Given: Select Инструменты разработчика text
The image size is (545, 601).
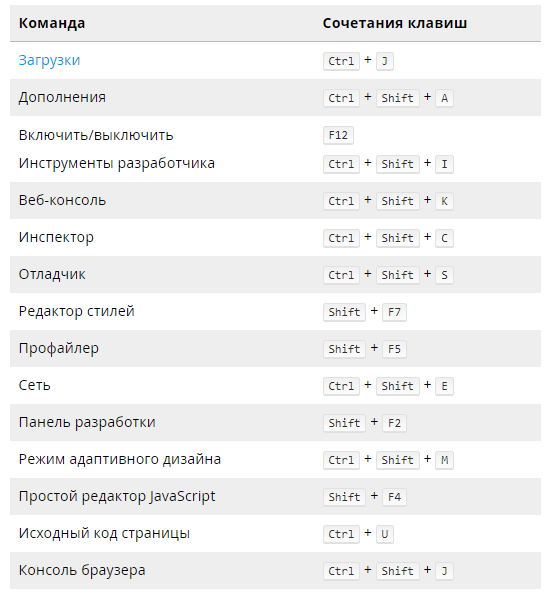Looking at the screenshot, I should (117, 163).
